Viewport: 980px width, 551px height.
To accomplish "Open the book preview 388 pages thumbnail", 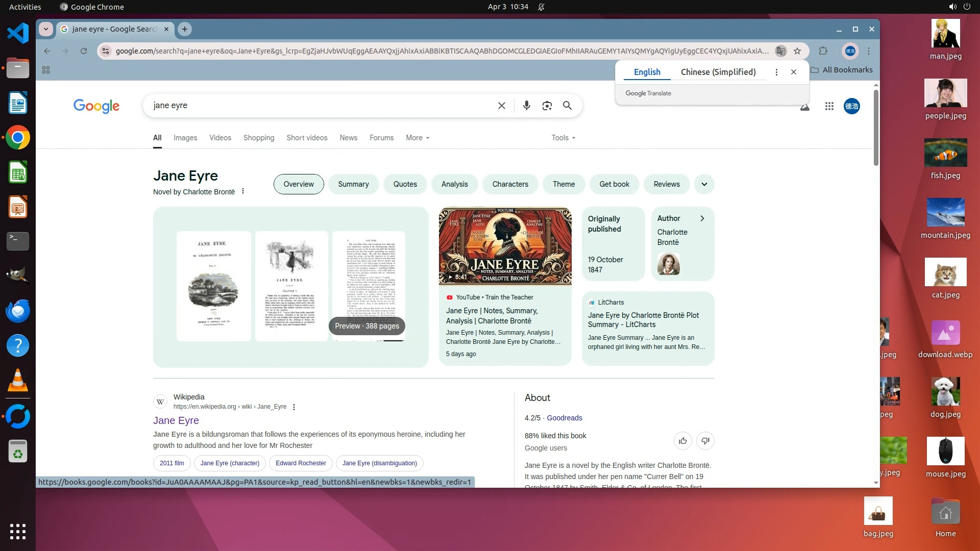I will click(366, 326).
